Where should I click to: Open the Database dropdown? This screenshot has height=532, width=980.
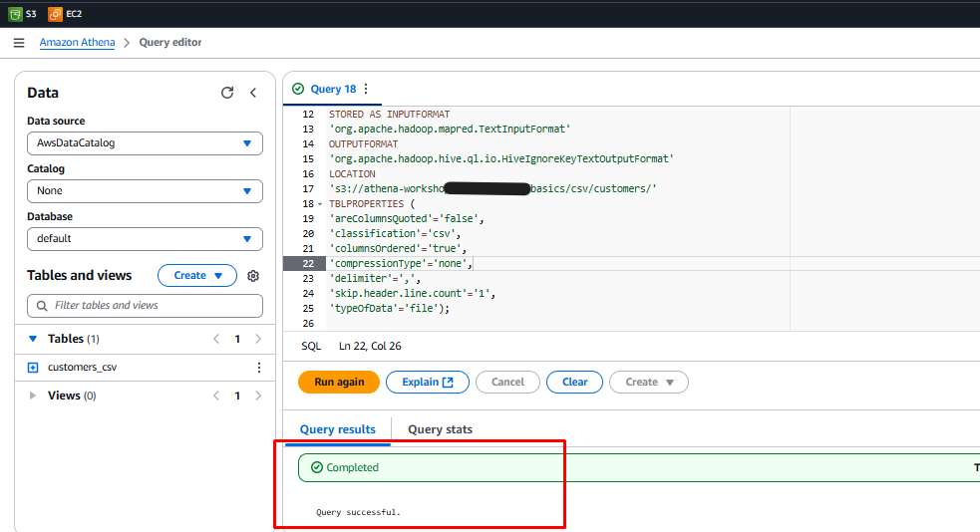tap(145, 239)
